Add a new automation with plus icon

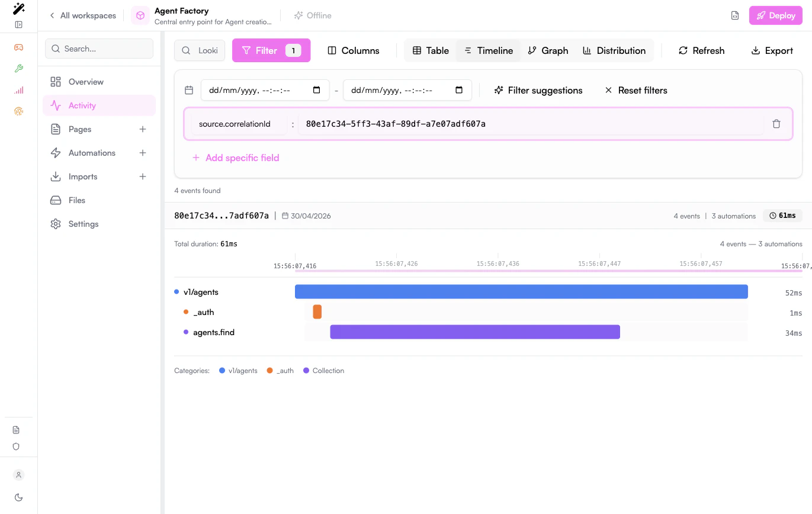tap(143, 153)
